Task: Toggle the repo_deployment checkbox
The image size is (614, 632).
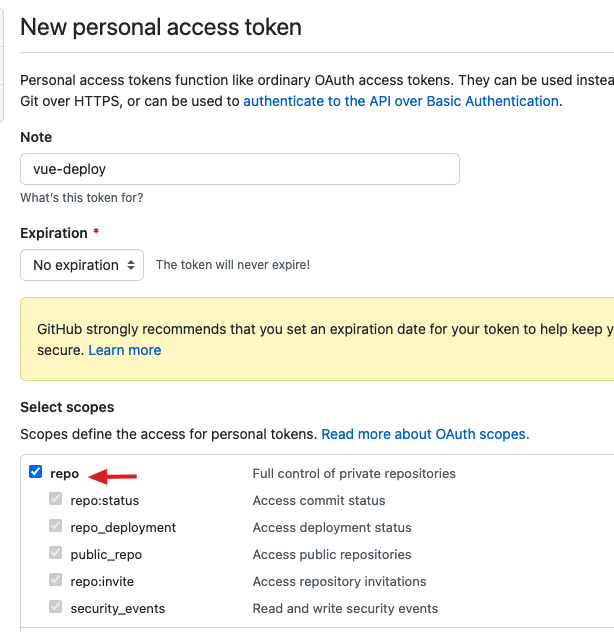Action: point(56,527)
